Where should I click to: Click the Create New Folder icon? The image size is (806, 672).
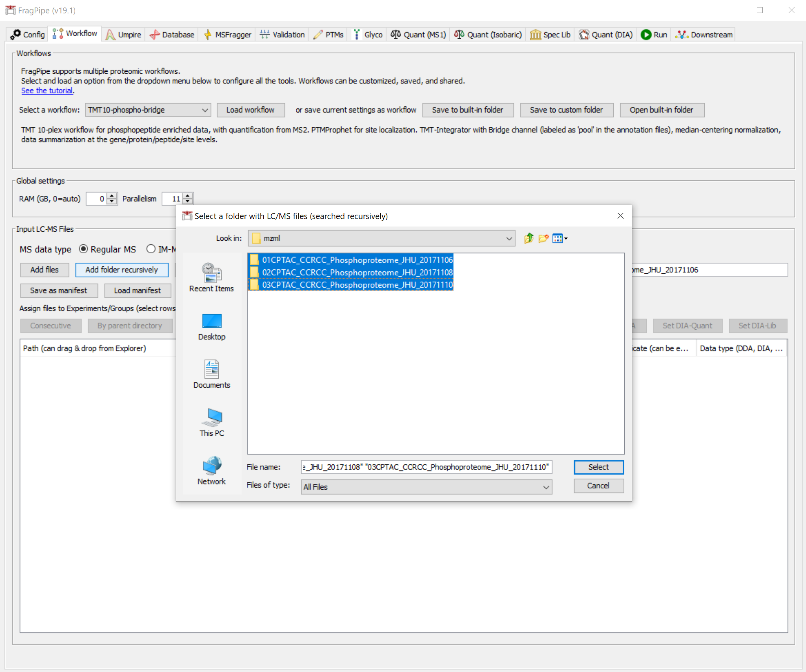point(543,238)
